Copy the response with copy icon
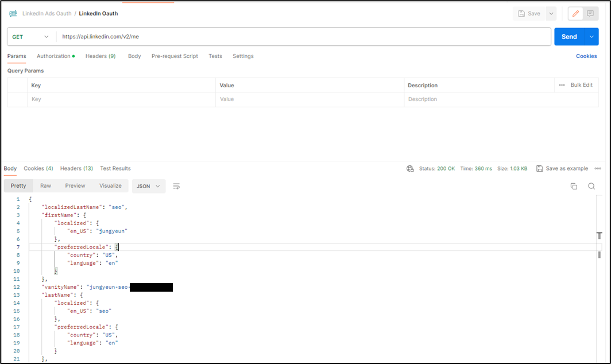Screen dimensions: 611x364 click(574, 186)
